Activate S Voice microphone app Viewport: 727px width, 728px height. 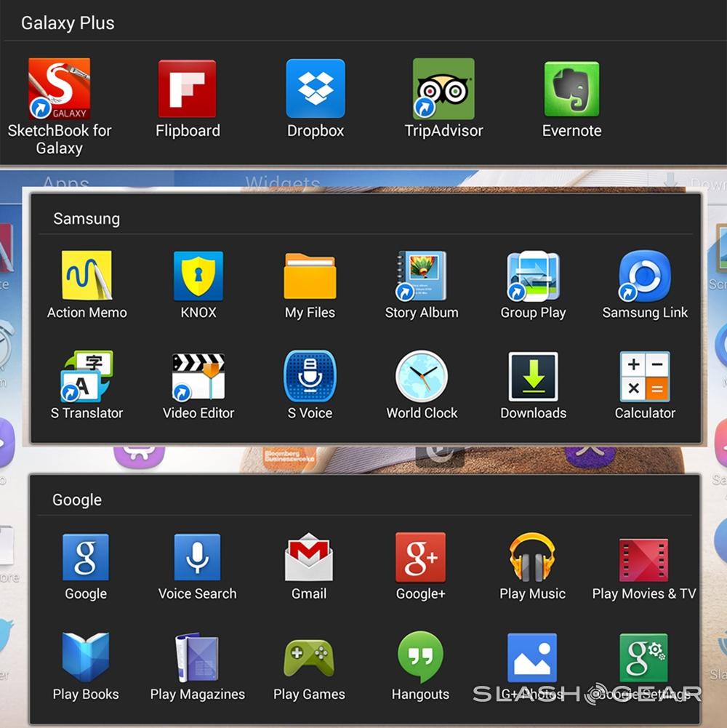pos(310,376)
